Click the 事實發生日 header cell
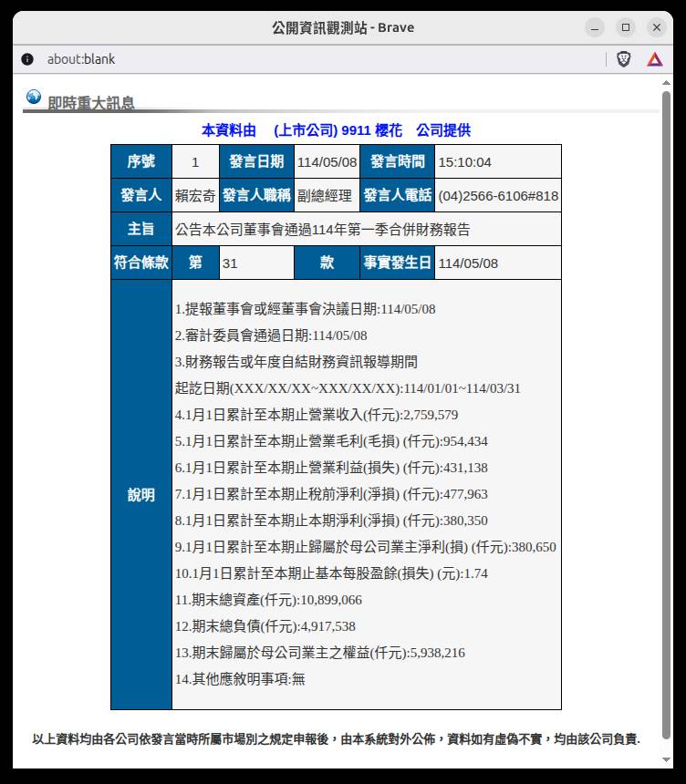 (398, 263)
